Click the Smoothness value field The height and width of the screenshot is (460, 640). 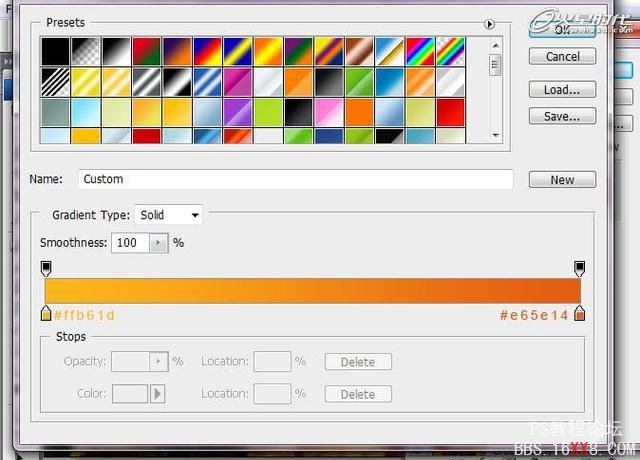[130, 243]
